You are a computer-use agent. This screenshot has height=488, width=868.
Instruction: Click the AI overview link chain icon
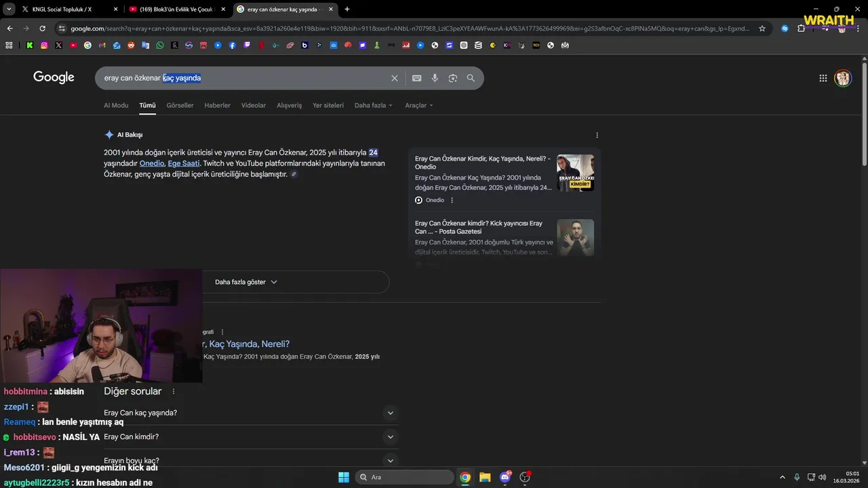click(294, 174)
